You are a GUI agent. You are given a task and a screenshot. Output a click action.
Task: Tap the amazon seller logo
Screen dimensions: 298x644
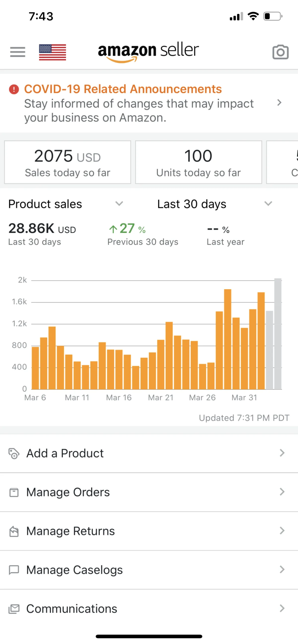click(148, 51)
